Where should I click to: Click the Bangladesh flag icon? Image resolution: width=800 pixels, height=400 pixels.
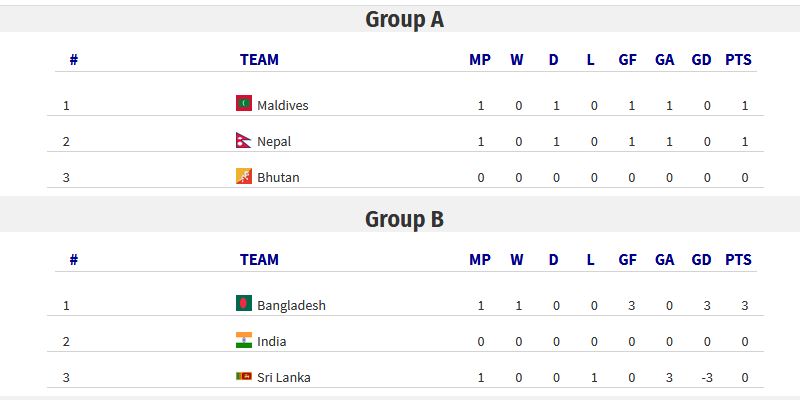(x=244, y=303)
